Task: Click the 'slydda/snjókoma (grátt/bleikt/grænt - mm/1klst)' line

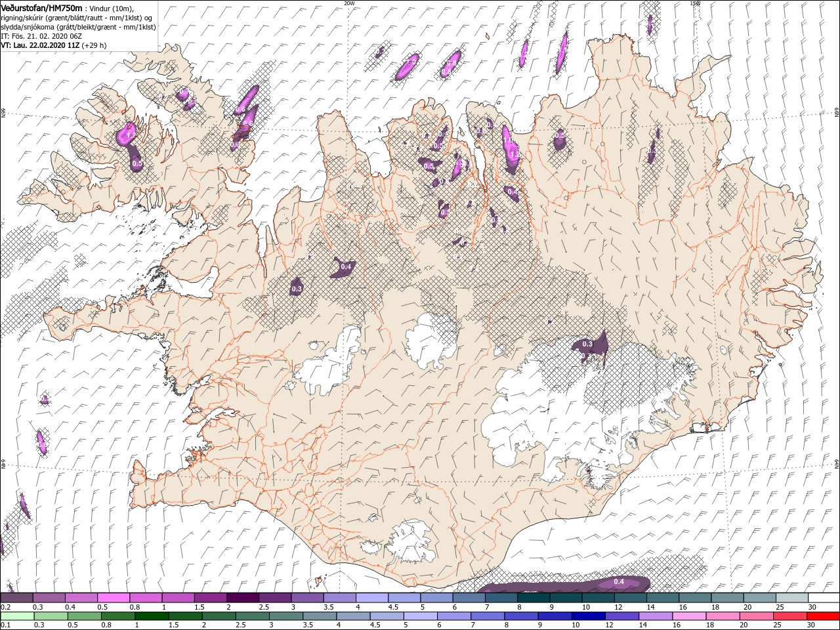Action: tap(78, 27)
